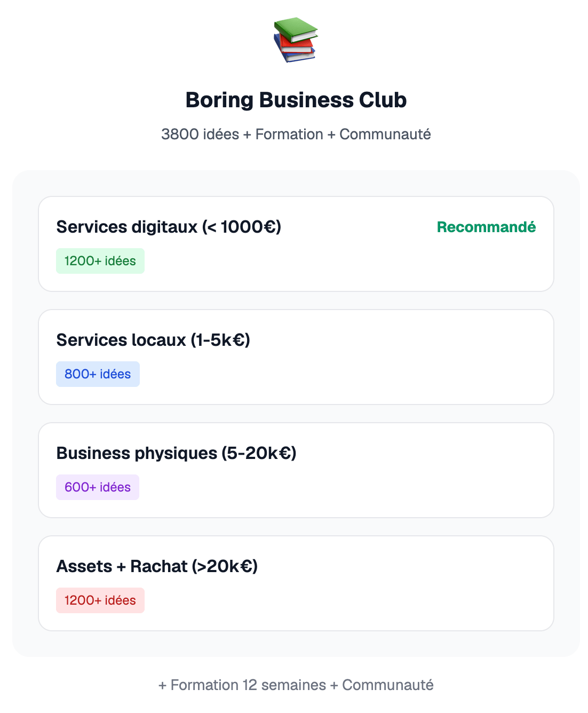Click the Assets + Rachat (>20k€) title
Screen dimensions: 588x713
pos(157,566)
